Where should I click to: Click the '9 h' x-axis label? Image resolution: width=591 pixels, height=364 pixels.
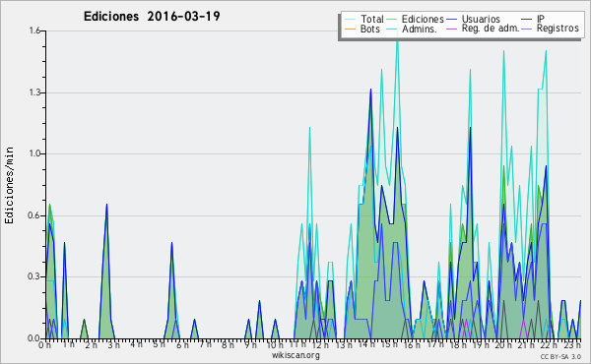point(250,344)
